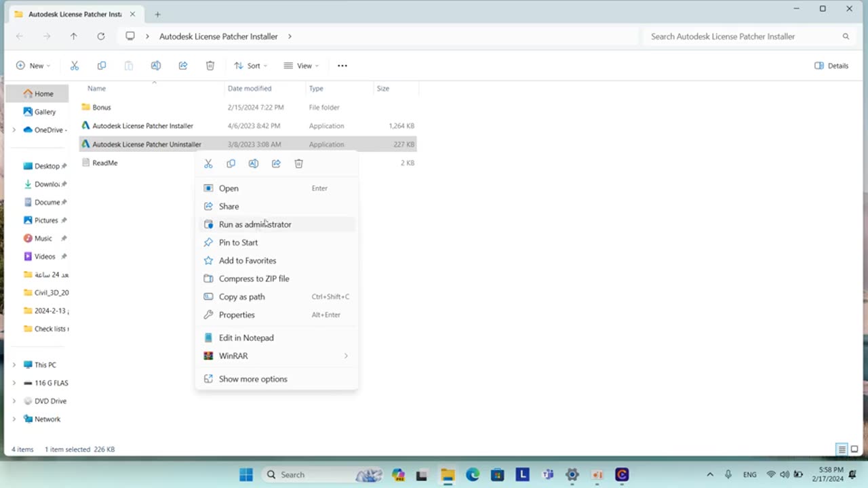The image size is (868, 488).
Task: Click Cut icon in context menu
Action: [x=208, y=163]
